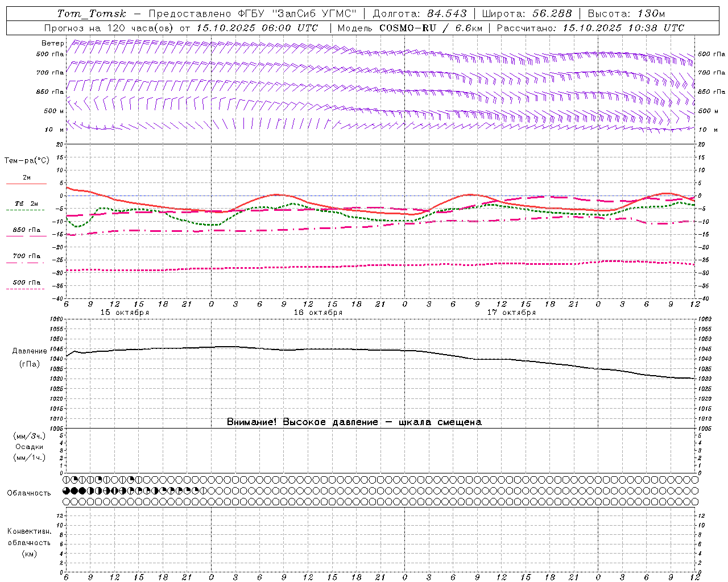Screen dimensions: 728x582
Task: Click the "(мм/3ч.)" precipitation unit label
Action: point(29,436)
